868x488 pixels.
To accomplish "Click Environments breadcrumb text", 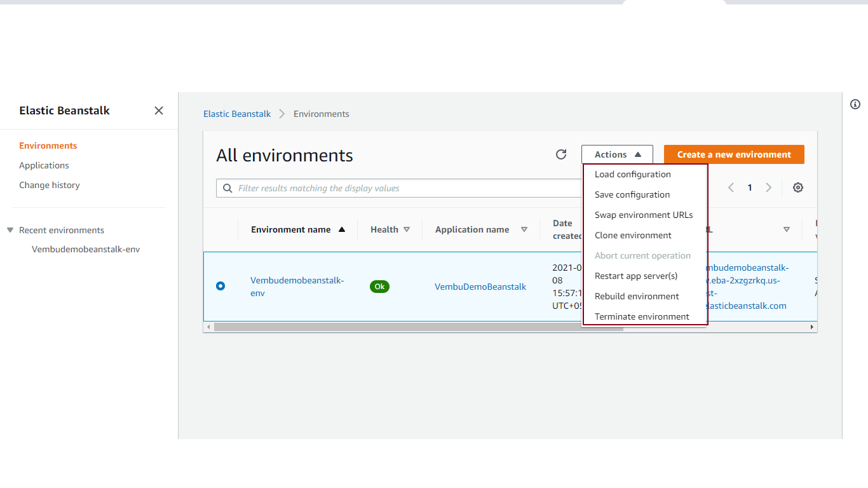I will pyautogui.click(x=322, y=114).
